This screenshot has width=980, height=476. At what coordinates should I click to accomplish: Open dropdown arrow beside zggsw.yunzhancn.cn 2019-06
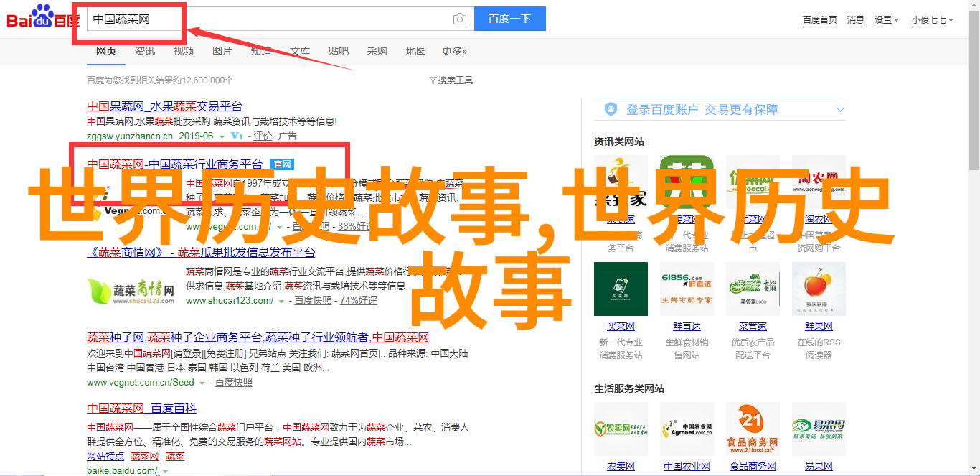[222, 136]
